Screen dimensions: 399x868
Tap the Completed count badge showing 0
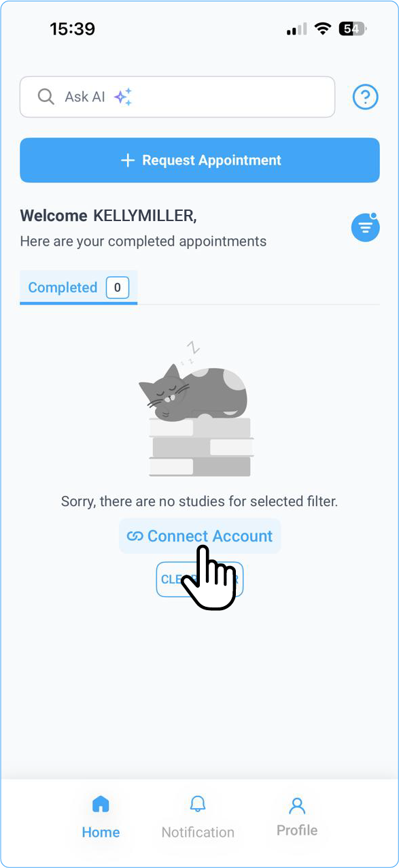[117, 287]
